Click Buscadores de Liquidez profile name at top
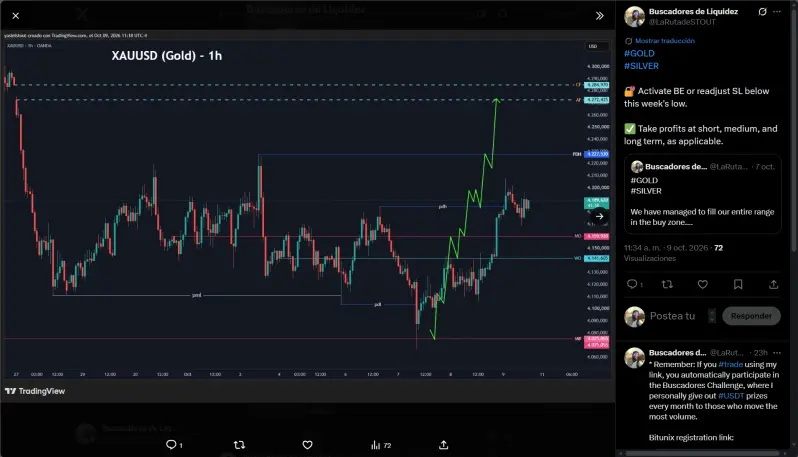This screenshot has width=798, height=457. [693, 11]
